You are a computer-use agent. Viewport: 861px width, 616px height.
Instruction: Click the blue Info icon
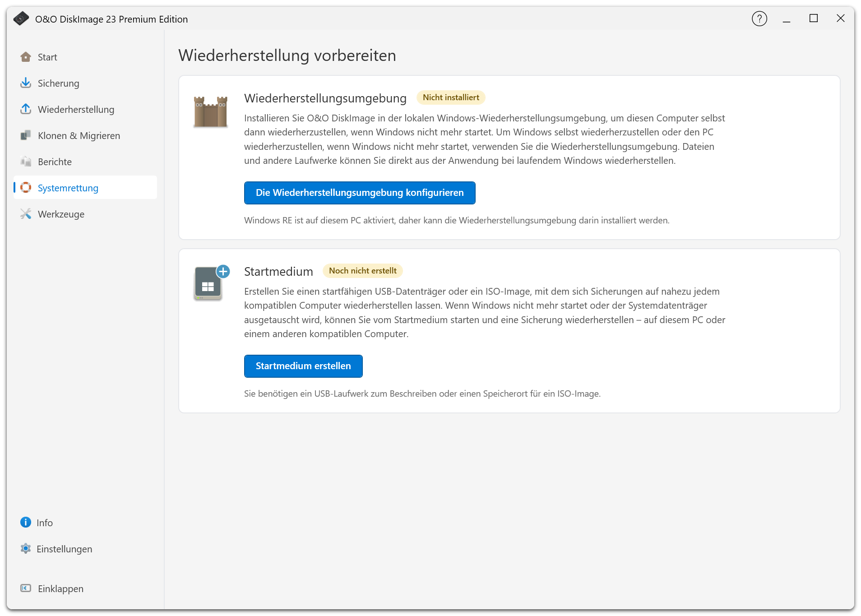(x=26, y=522)
